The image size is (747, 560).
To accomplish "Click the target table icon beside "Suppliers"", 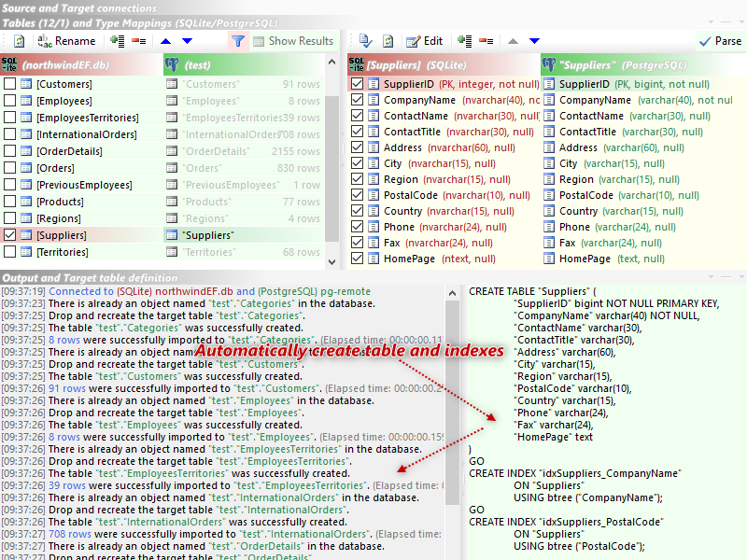I will (172, 235).
